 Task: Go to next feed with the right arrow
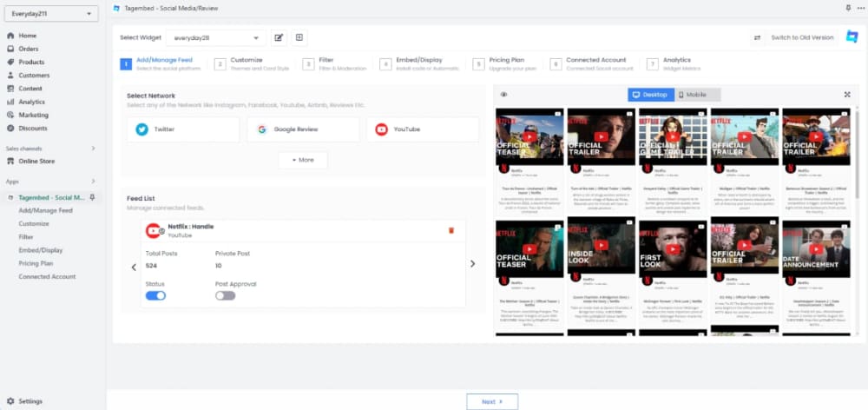(x=472, y=264)
